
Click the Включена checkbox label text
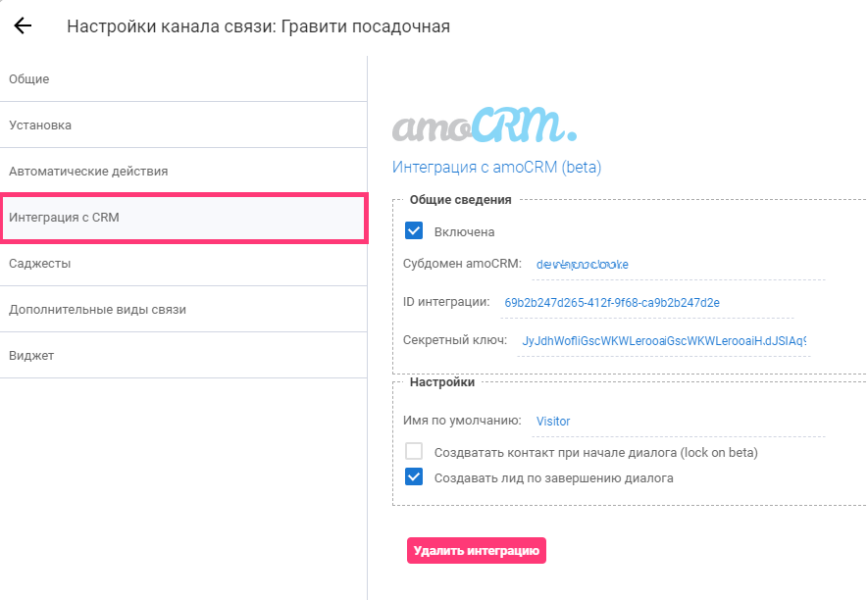(465, 232)
